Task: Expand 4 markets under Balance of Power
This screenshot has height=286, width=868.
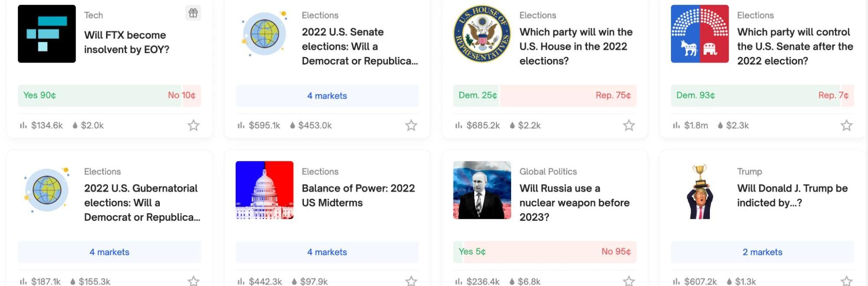Action: pos(327,252)
